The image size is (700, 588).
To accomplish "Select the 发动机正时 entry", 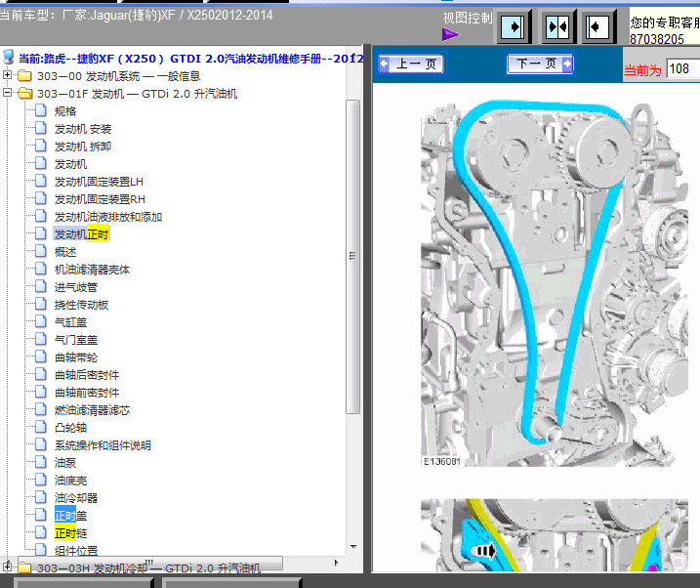I will [x=81, y=234].
